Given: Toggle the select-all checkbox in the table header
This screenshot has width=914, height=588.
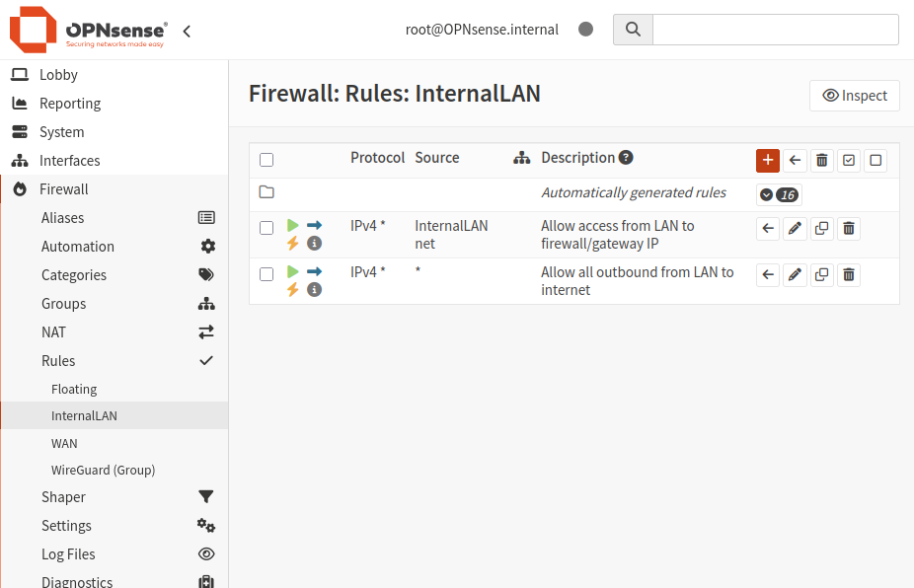Looking at the screenshot, I should [267, 160].
